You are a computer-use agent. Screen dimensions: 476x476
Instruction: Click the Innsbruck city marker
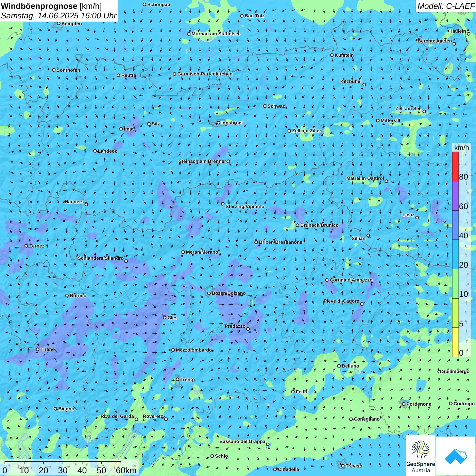click(218, 123)
